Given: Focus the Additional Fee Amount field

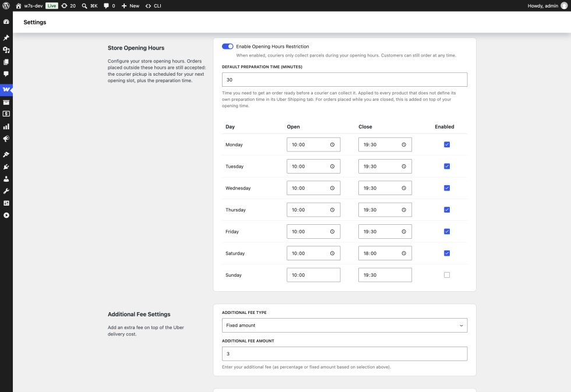Looking at the screenshot, I should pos(344,354).
